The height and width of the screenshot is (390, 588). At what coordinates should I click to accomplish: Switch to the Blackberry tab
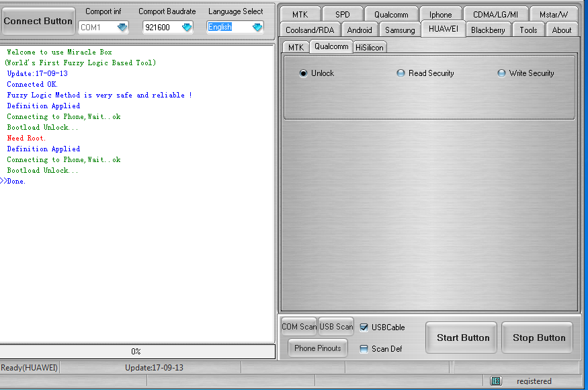(488, 30)
